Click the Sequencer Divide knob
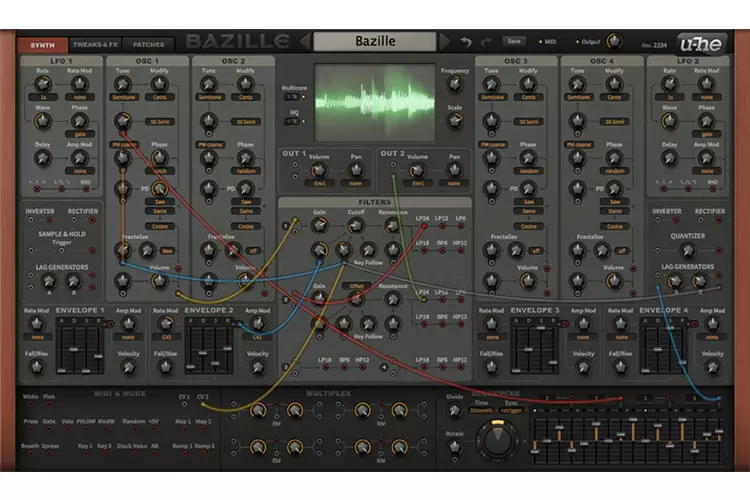This screenshot has width=750, height=500. tap(454, 411)
